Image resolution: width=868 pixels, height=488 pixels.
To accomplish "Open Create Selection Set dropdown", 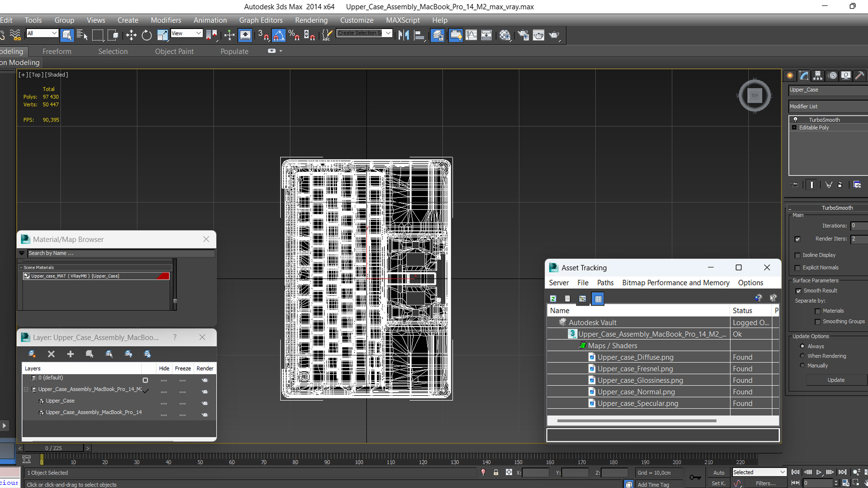I will click(x=364, y=33).
